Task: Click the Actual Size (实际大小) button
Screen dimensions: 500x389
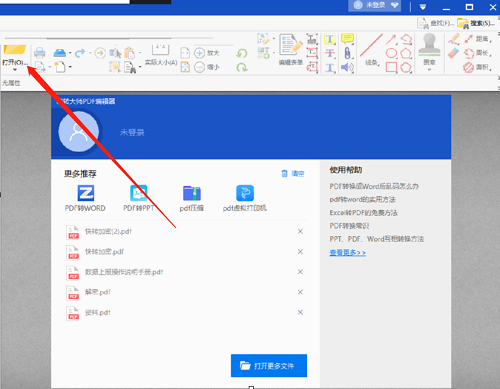Action: [x=161, y=55]
